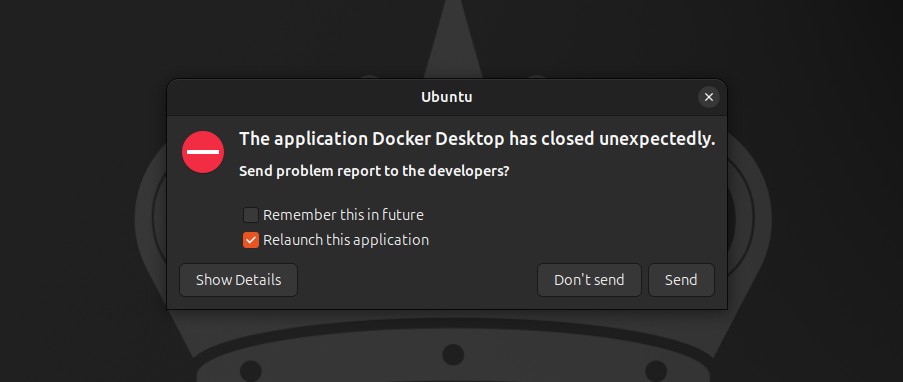
Task: Close the Ubuntu crash dialog
Action: pos(709,97)
